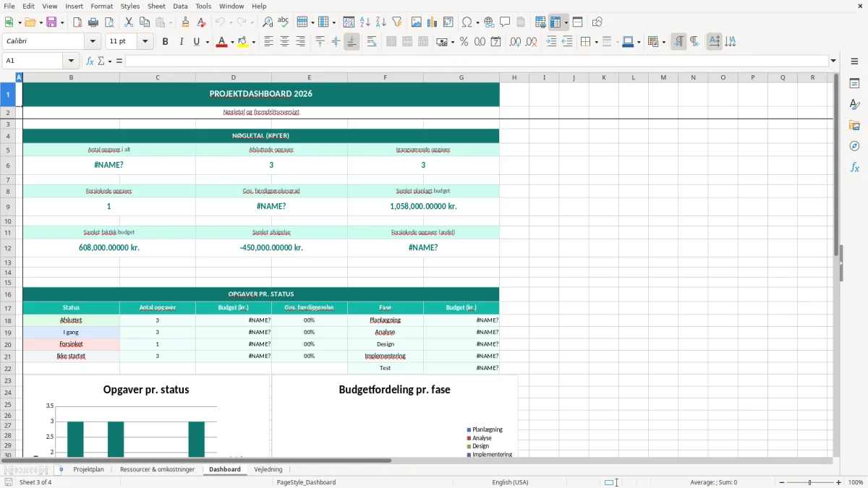Open sidebar Functions panel
This screenshot has height=488, width=868.
tap(854, 167)
